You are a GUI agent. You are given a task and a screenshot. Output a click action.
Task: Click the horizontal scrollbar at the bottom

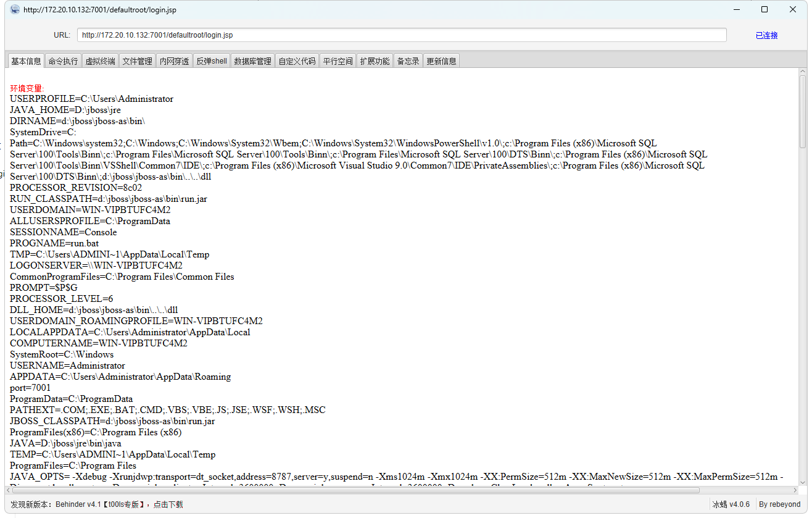pyautogui.click(x=355, y=490)
